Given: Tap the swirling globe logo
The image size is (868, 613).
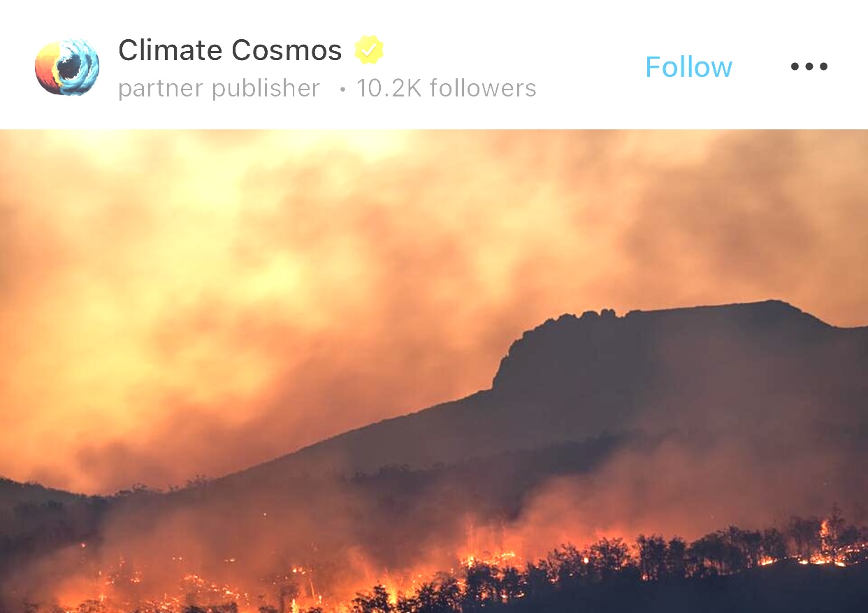Looking at the screenshot, I should pos(67,67).
